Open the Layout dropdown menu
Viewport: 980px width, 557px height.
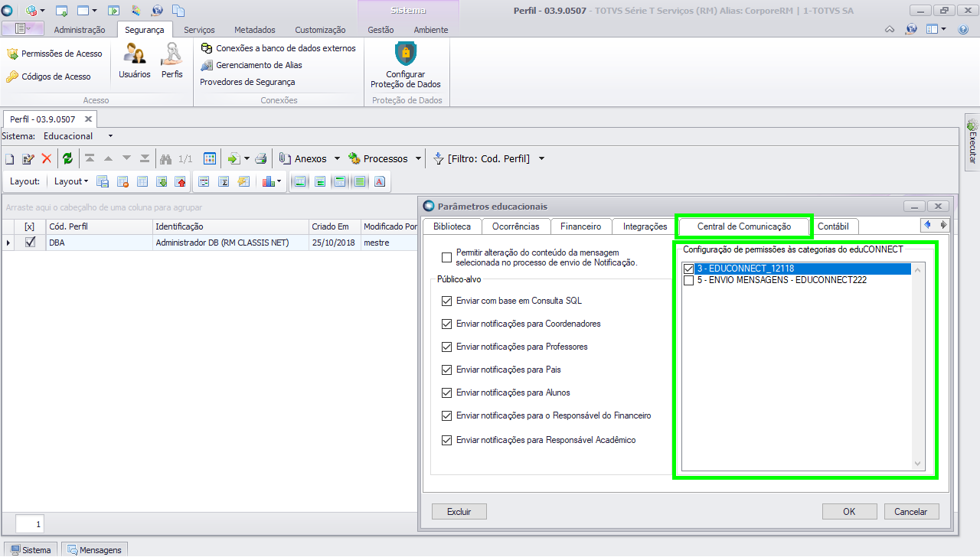point(70,181)
